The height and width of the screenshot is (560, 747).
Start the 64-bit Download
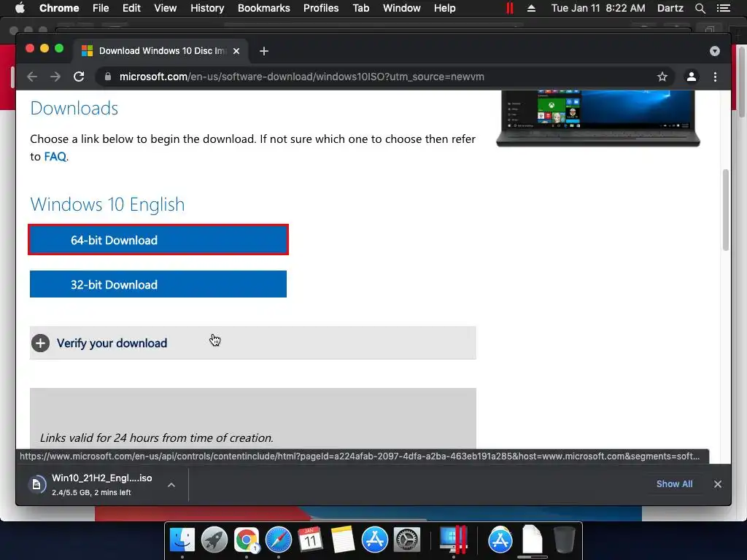158,239
